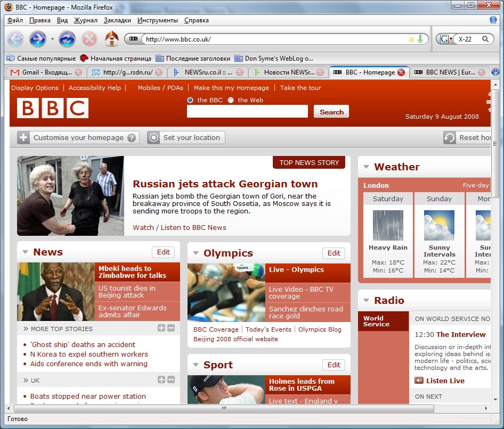Open the Инструменты menu
The image size is (504, 429).
tap(158, 20)
